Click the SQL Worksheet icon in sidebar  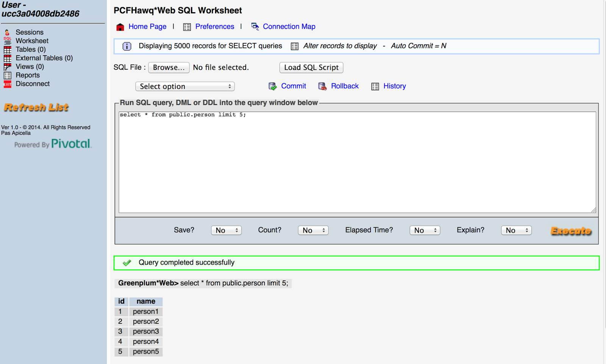pyautogui.click(x=7, y=41)
